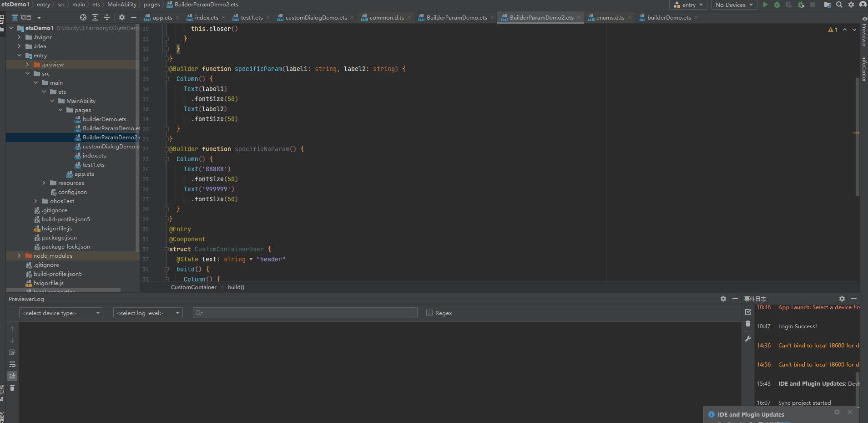
Task: Clear PreviewerLog with the trash icon
Action: (x=12, y=388)
